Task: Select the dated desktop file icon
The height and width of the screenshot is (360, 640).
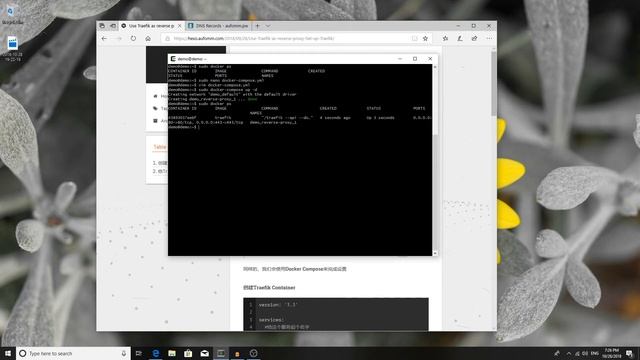Action: (x=13, y=49)
